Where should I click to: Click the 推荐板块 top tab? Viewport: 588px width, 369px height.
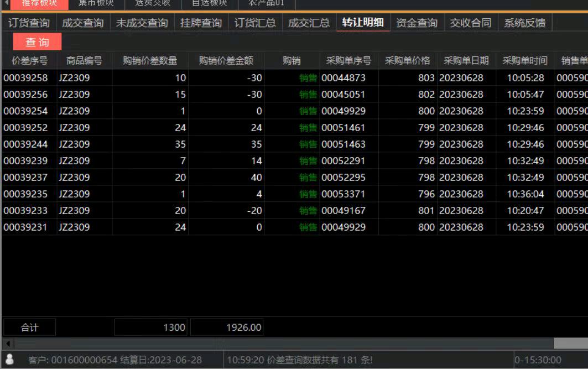39,3
